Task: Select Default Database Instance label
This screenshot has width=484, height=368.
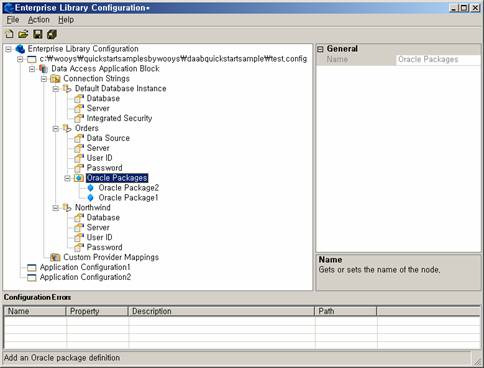Action: (121, 88)
